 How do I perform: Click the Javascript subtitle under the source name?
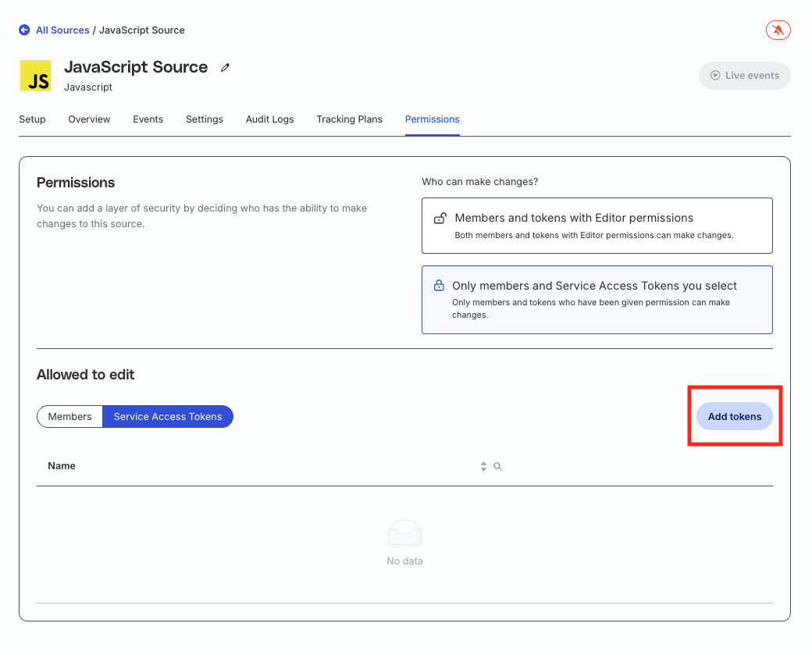point(88,87)
